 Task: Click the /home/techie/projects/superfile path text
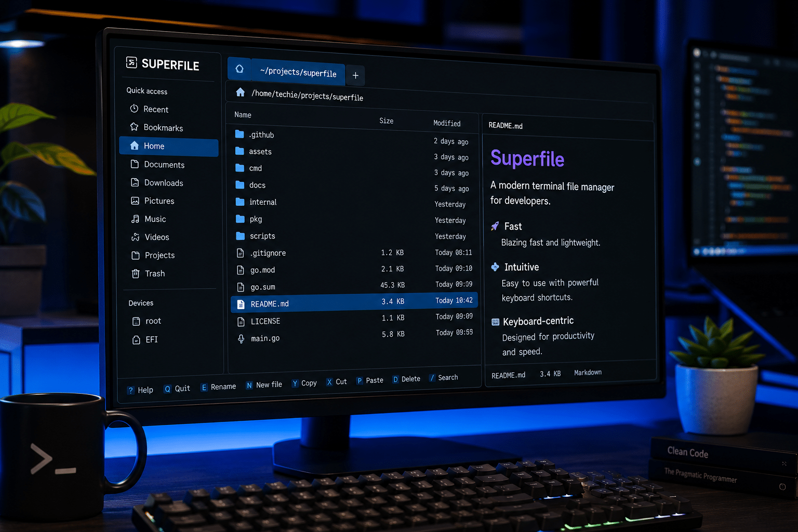pos(307,96)
